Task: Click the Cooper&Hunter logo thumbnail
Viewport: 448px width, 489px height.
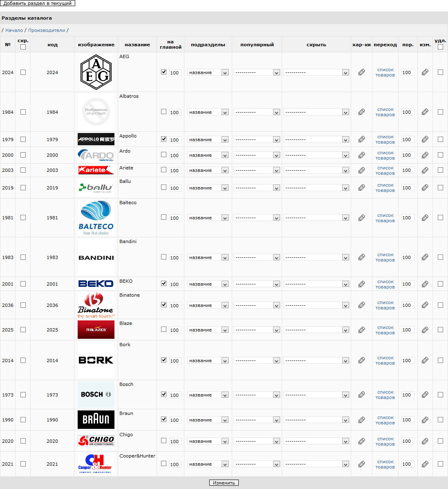Action: [x=96, y=464]
